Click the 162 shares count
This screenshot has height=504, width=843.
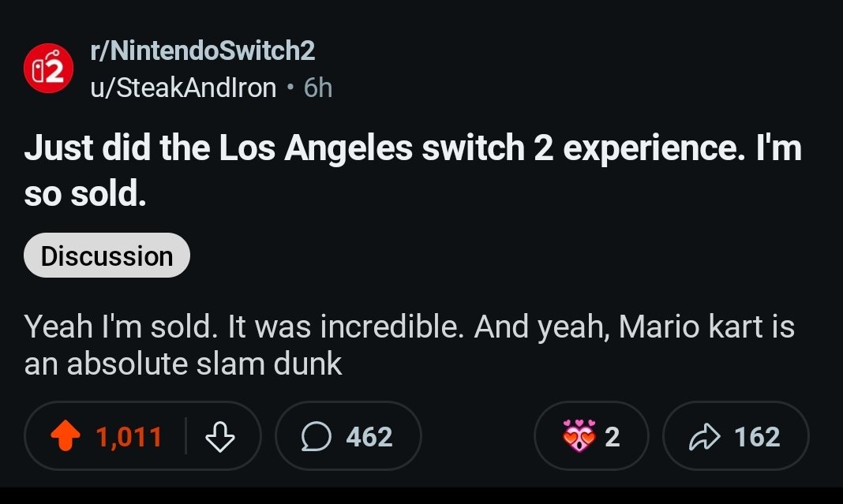click(756, 436)
